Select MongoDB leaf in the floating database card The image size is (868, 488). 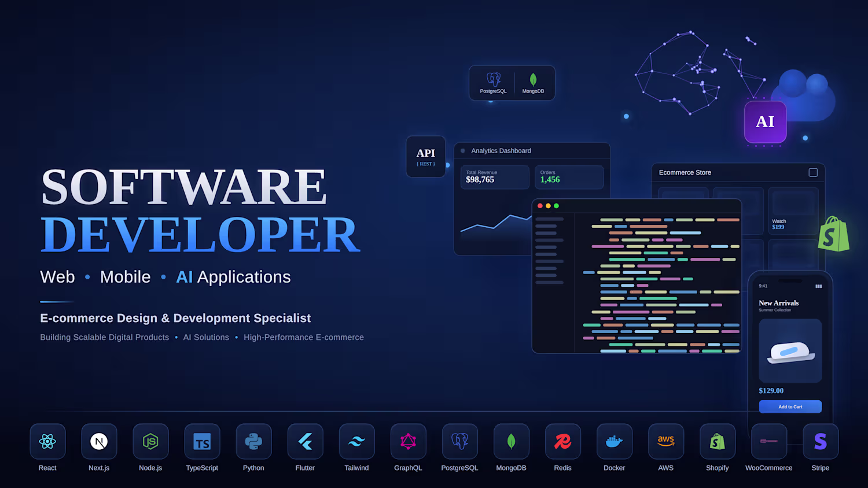(x=533, y=79)
